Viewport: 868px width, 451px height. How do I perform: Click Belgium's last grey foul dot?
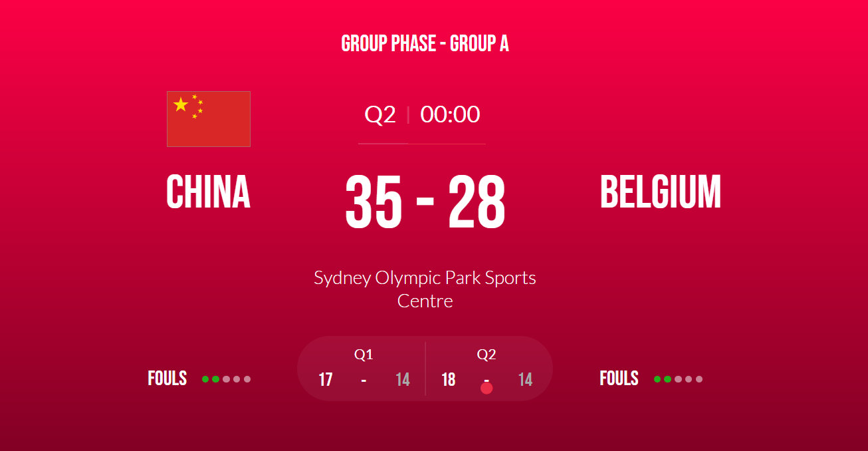[699, 379]
